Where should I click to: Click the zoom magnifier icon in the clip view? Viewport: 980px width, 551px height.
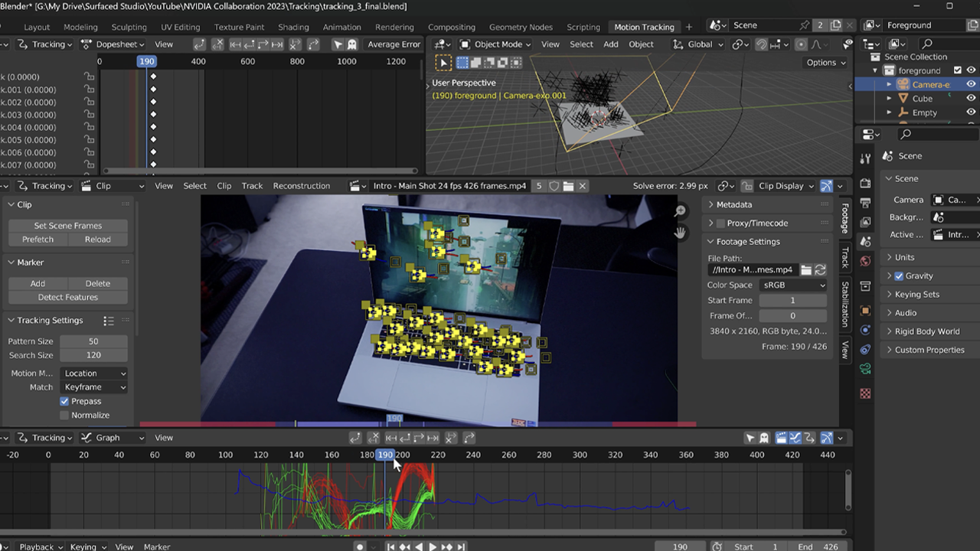680,211
